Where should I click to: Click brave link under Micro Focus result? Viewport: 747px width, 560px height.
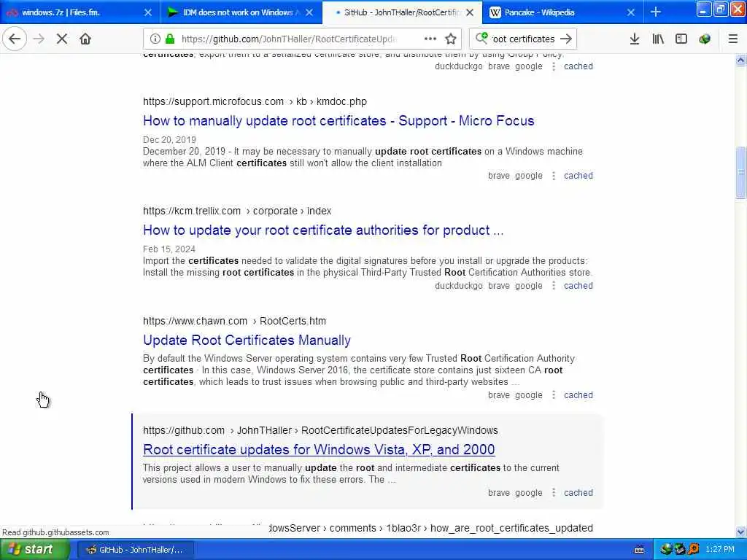click(x=499, y=176)
